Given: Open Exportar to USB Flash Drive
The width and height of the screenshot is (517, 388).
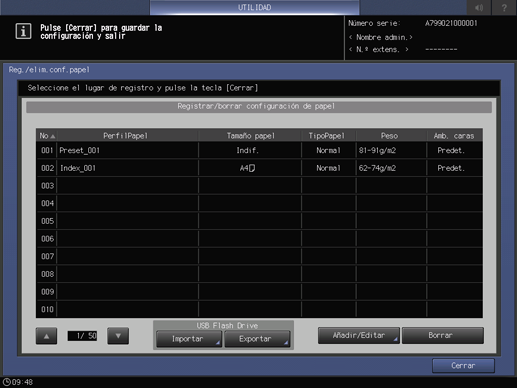Looking at the screenshot, I should (x=257, y=339).
